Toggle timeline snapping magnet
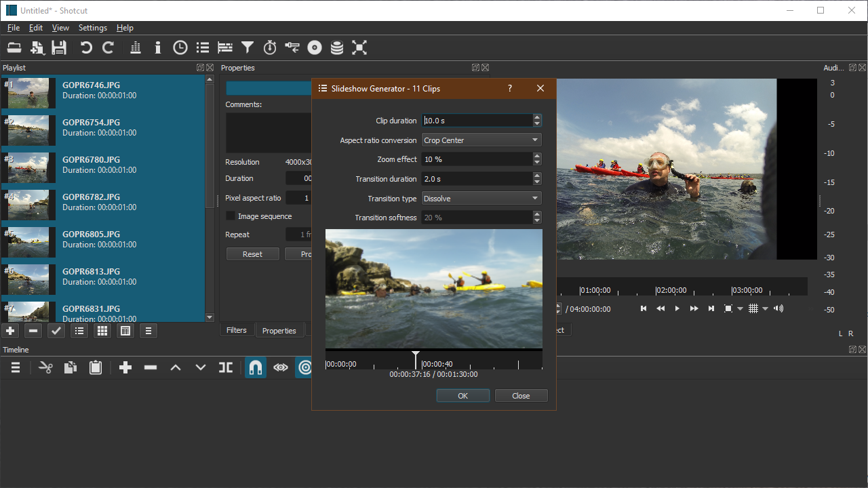The image size is (868, 488). [x=256, y=367]
